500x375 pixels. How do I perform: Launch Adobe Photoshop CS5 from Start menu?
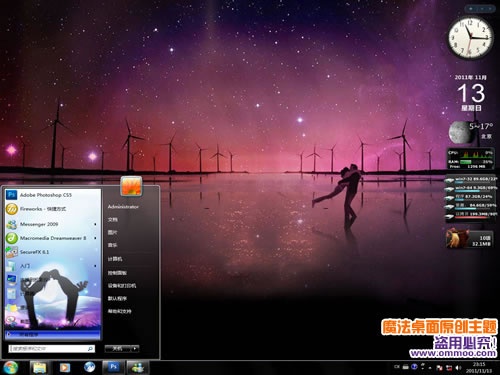pyautogui.click(x=53, y=195)
